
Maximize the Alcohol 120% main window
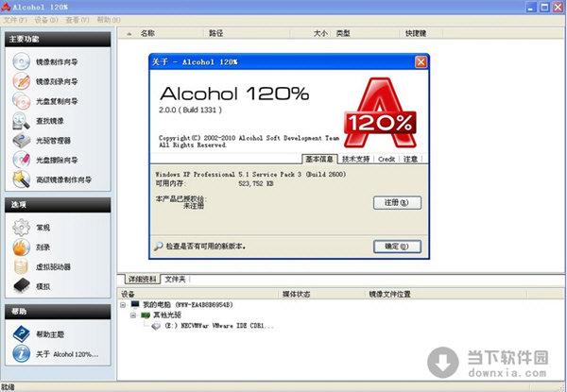click(x=544, y=7)
